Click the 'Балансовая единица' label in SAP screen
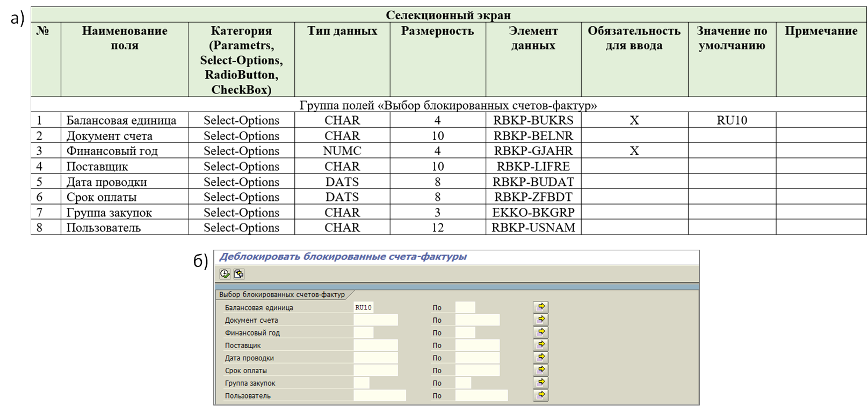 click(x=259, y=308)
